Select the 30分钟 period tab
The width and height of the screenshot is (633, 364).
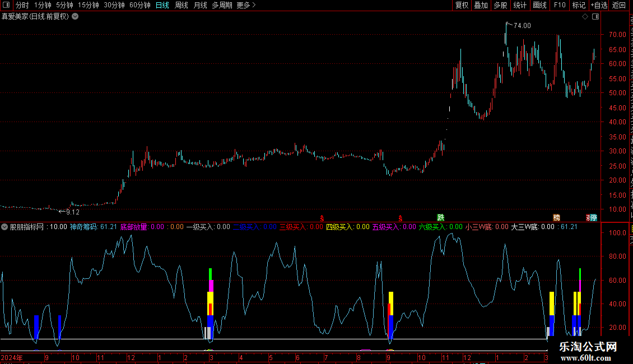(x=114, y=5)
